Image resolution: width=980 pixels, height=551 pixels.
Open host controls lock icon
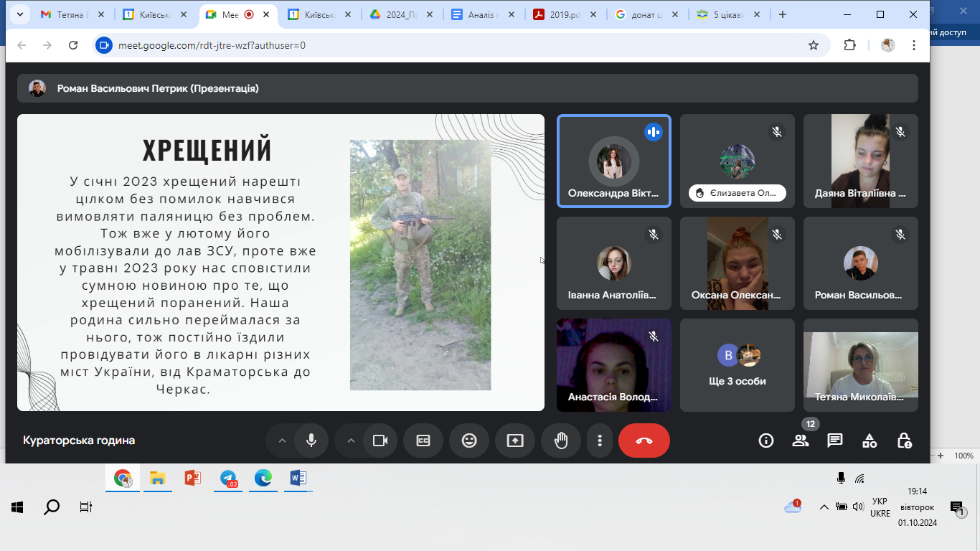point(904,441)
